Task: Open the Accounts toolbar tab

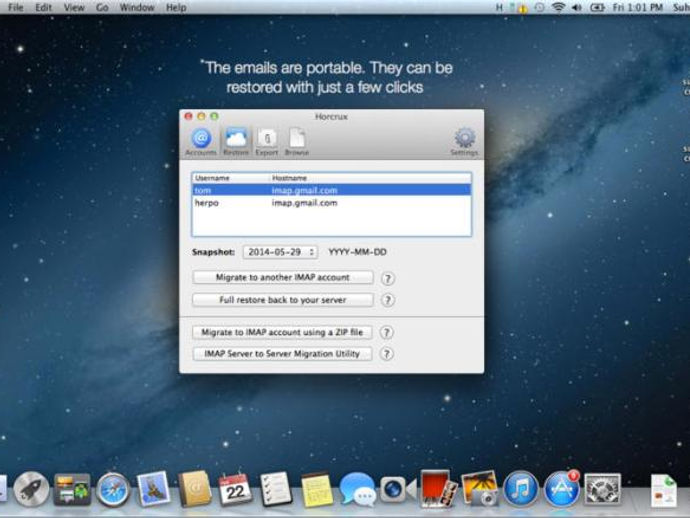Action: 201,142
